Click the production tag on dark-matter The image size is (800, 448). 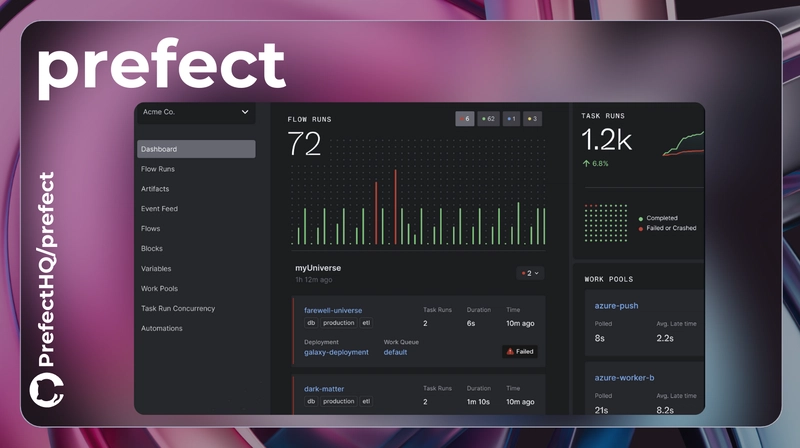pos(338,402)
